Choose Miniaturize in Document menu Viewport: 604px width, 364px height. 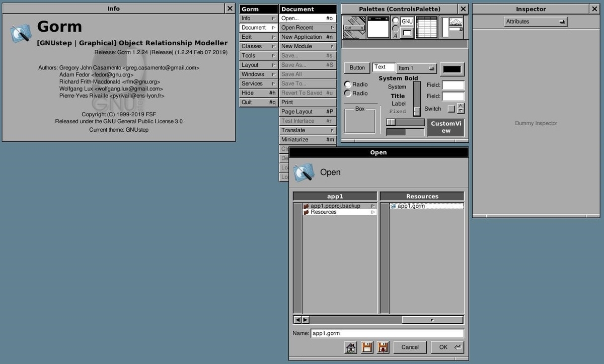tap(308, 140)
